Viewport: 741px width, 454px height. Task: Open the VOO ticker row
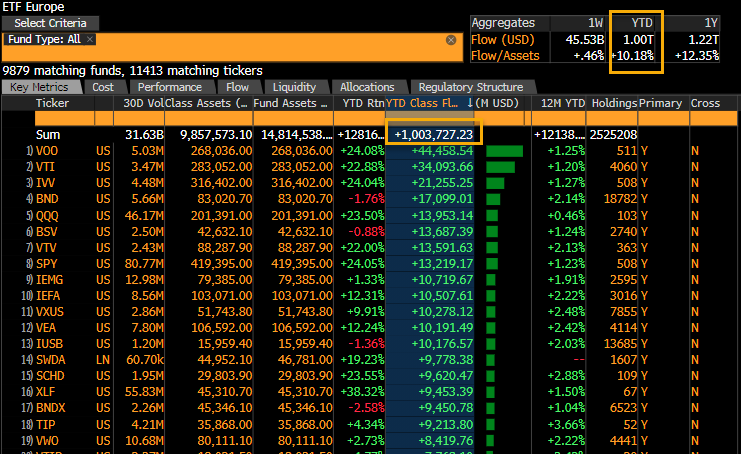[x=47, y=151]
